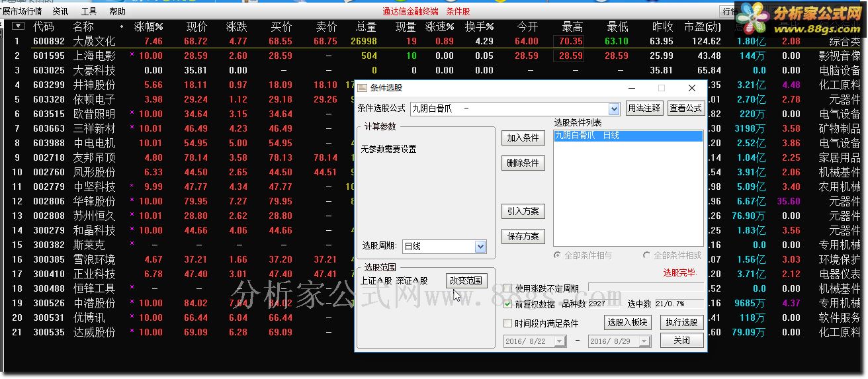
Task: Sort by the 涨跌 column header
Action: pyautogui.click(x=236, y=26)
